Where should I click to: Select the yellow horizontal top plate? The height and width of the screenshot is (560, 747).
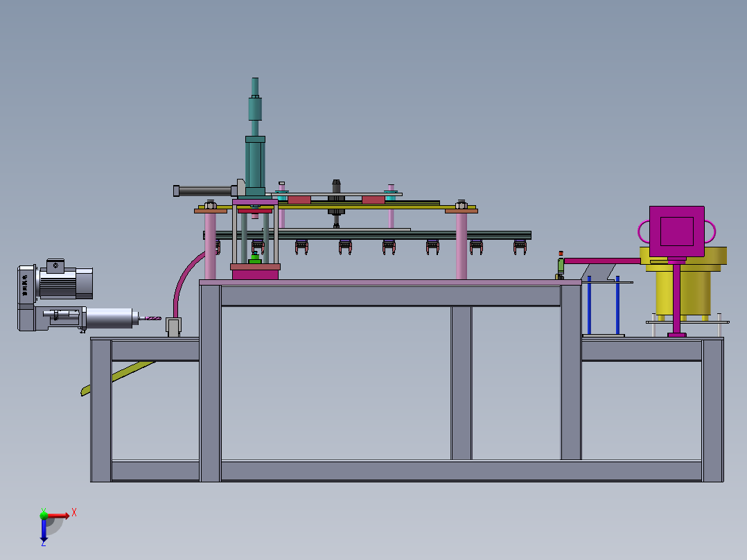337,207
